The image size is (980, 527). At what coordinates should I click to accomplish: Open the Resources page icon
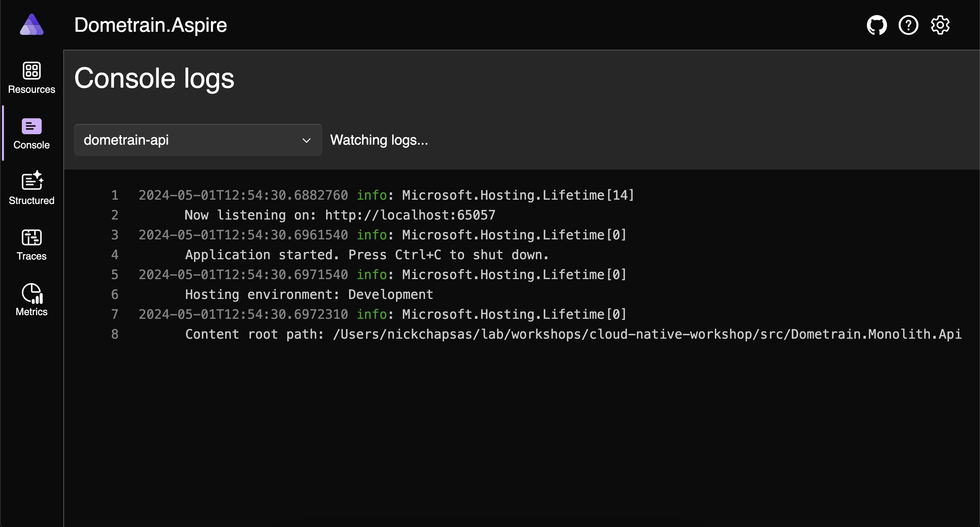pos(31,71)
